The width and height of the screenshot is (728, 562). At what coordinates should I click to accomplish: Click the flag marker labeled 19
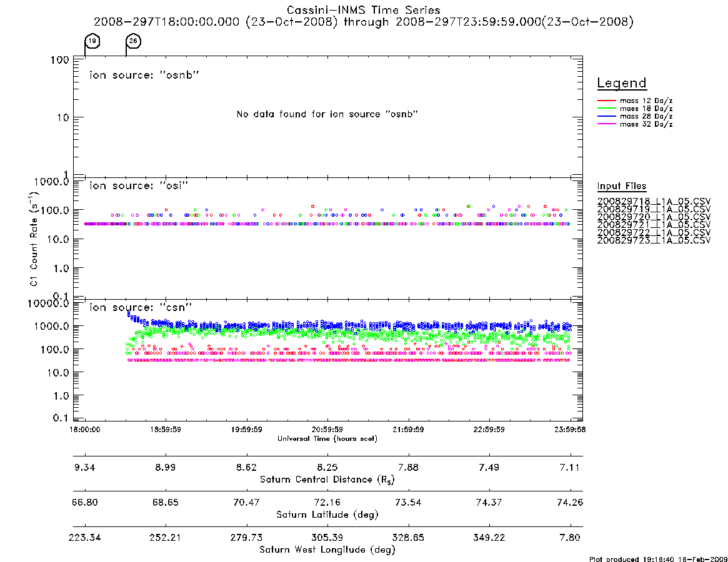pyautogui.click(x=92, y=41)
